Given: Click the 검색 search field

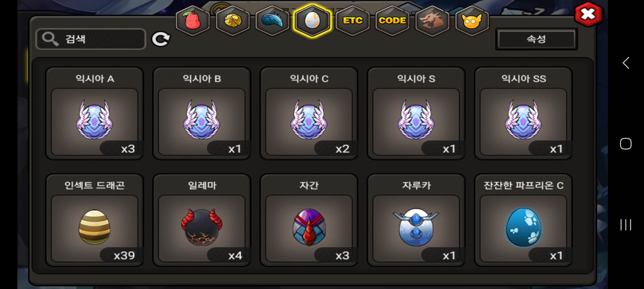Looking at the screenshot, I should (91, 39).
